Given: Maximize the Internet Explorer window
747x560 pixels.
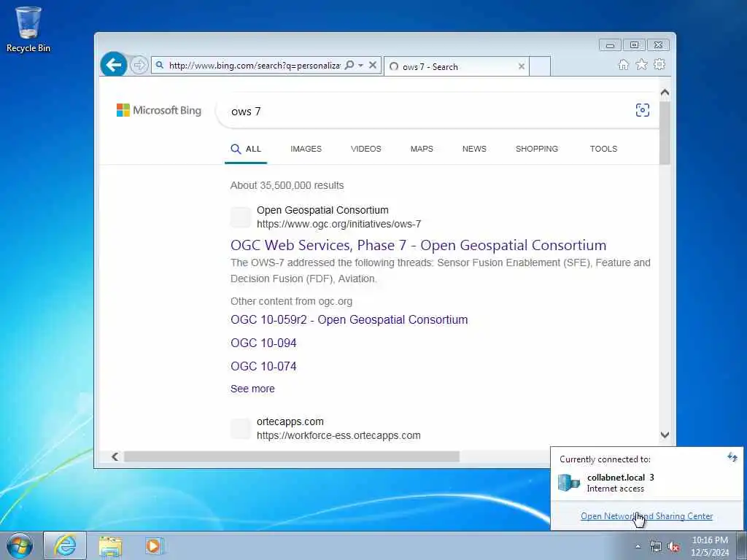Looking at the screenshot, I should pos(634,44).
